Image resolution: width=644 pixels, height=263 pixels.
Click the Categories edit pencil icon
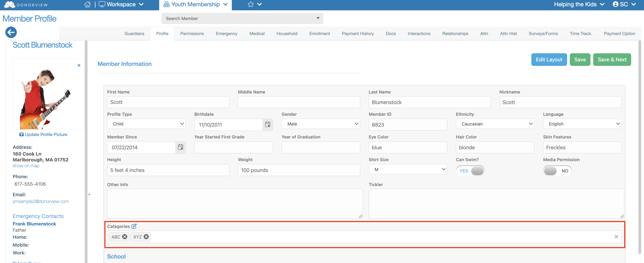click(134, 226)
